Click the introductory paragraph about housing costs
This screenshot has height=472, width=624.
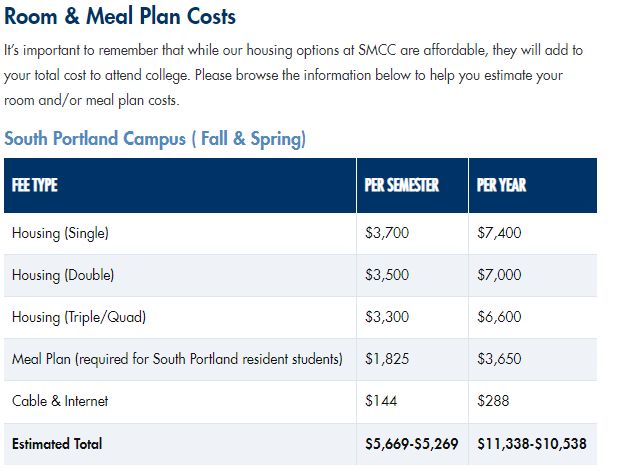[x=293, y=75]
